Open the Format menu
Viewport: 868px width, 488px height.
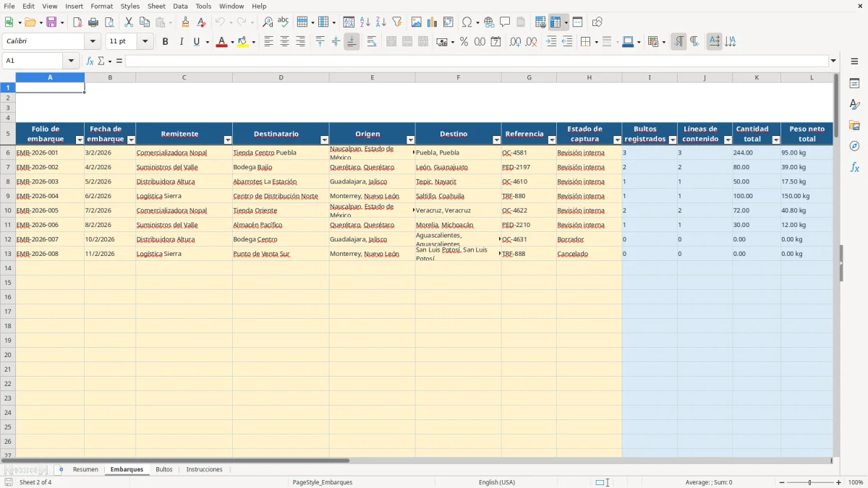[x=101, y=6]
